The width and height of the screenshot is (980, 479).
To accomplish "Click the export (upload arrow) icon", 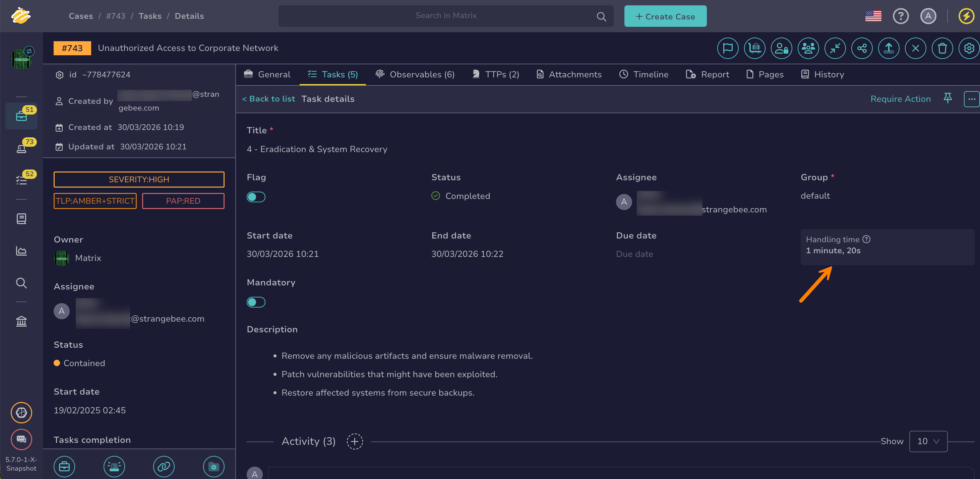I will point(888,48).
